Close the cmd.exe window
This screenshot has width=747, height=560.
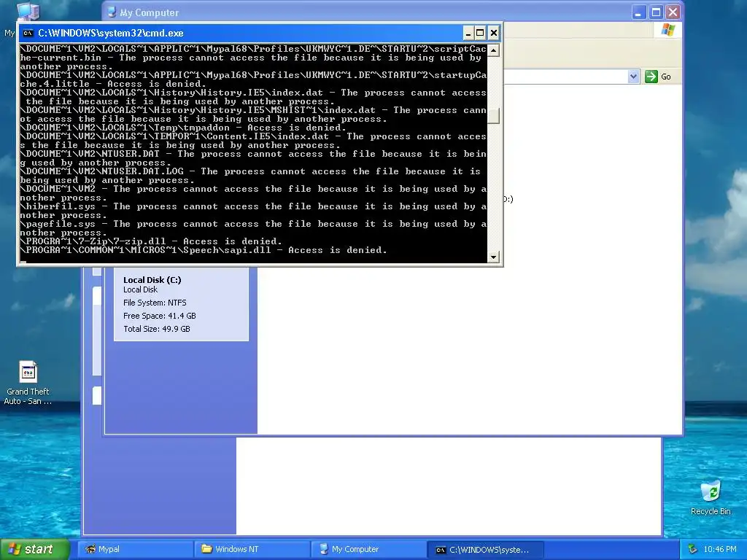pos(494,33)
